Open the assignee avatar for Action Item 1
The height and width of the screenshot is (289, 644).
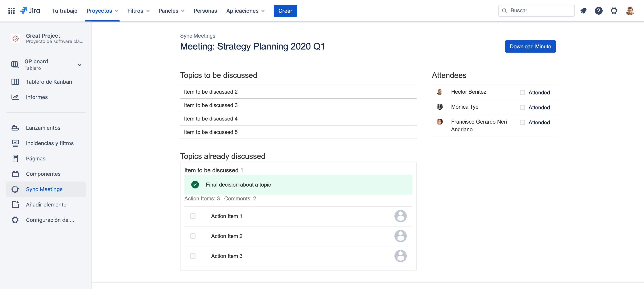click(400, 216)
